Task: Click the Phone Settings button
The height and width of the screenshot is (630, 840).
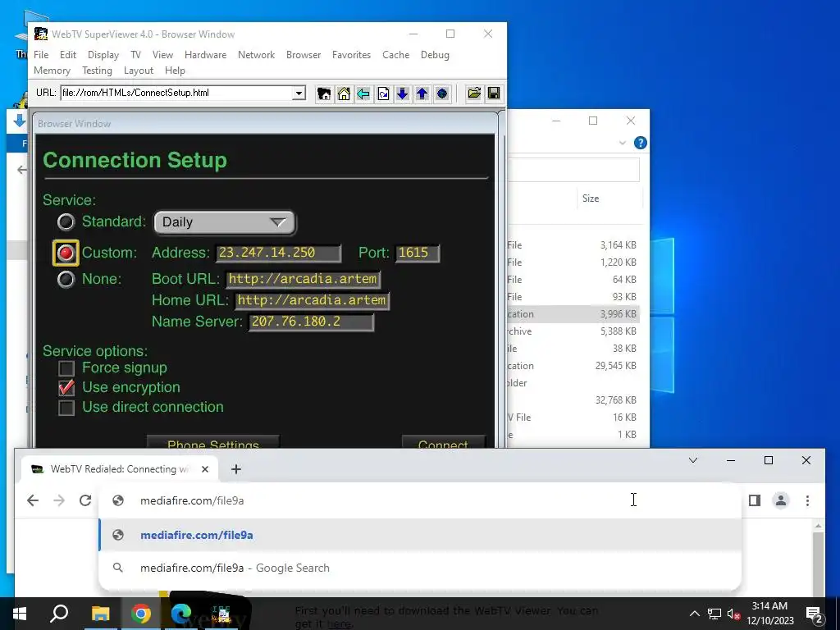Action: click(x=213, y=442)
